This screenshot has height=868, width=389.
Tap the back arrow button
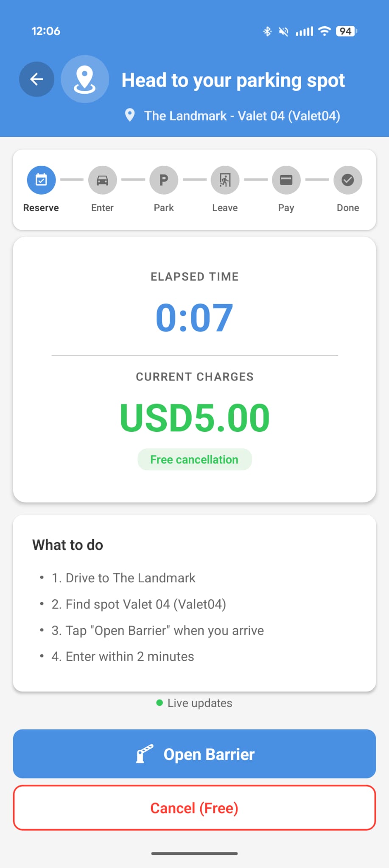(x=36, y=79)
